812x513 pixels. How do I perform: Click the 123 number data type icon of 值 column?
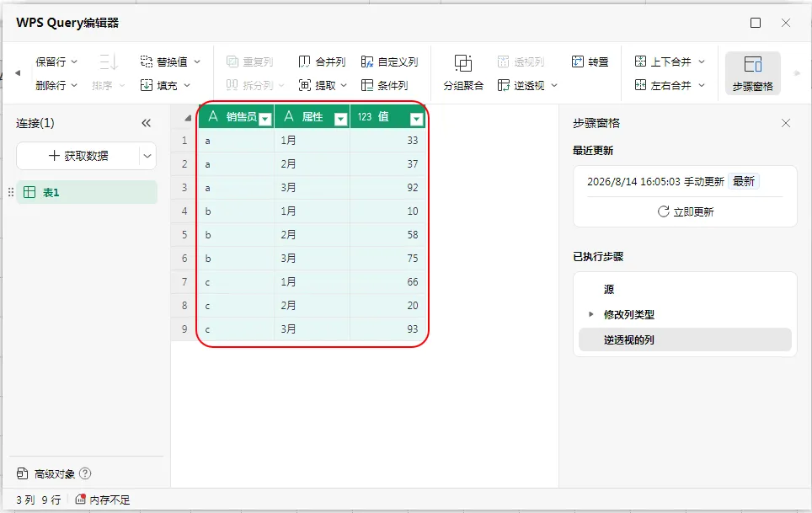(365, 117)
